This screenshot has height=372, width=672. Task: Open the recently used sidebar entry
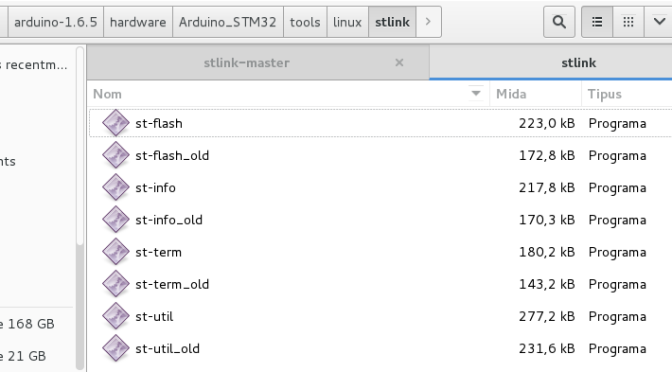33,65
